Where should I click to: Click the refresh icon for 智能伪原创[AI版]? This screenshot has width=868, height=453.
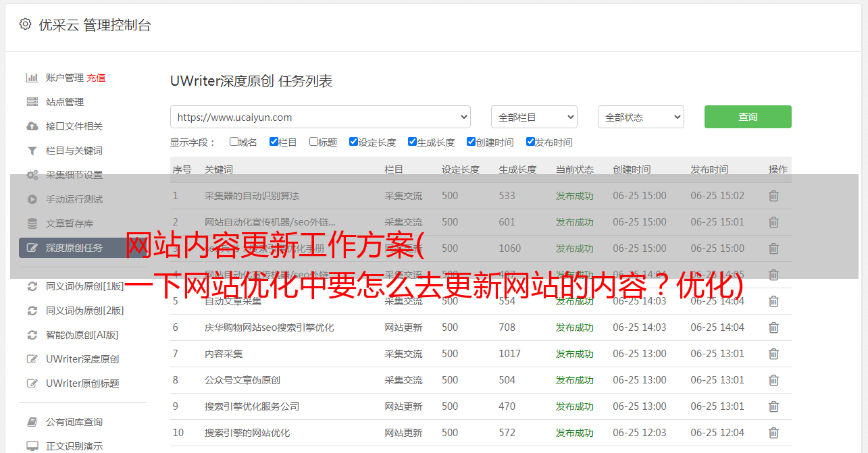32,335
